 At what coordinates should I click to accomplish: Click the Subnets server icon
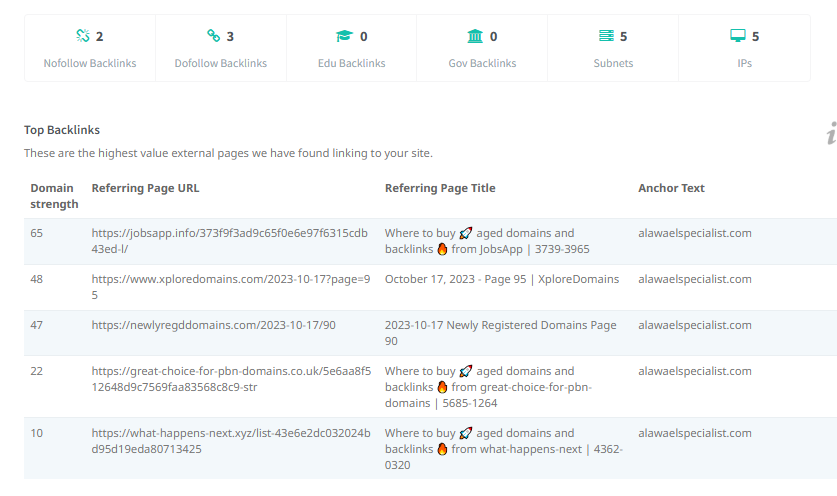606,36
